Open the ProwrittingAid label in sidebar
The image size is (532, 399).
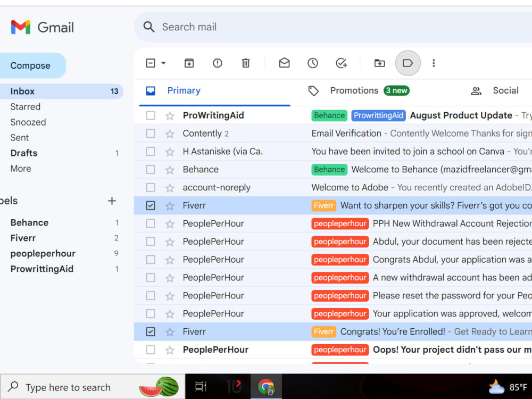42,269
